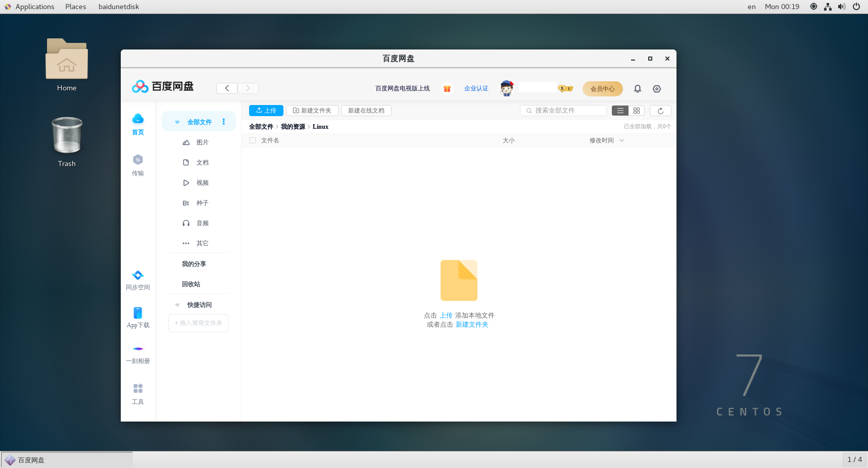Click 新建文件夹 link in empty state
The height and width of the screenshot is (468, 868).
pyautogui.click(x=472, y=325)
